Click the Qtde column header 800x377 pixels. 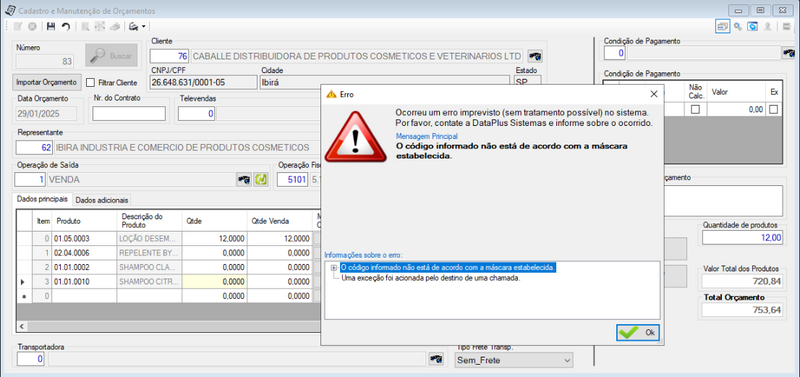214,221
